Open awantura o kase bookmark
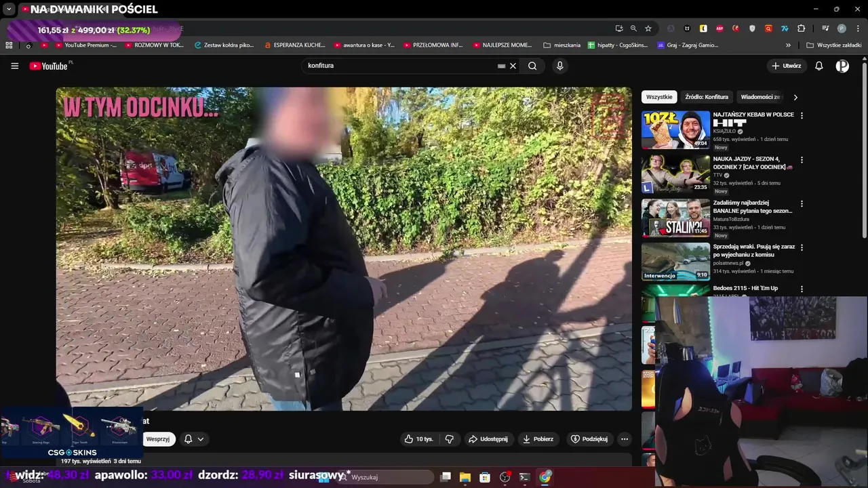The height and width of the screenshot is (488, 868). click(x=364, y=45)
